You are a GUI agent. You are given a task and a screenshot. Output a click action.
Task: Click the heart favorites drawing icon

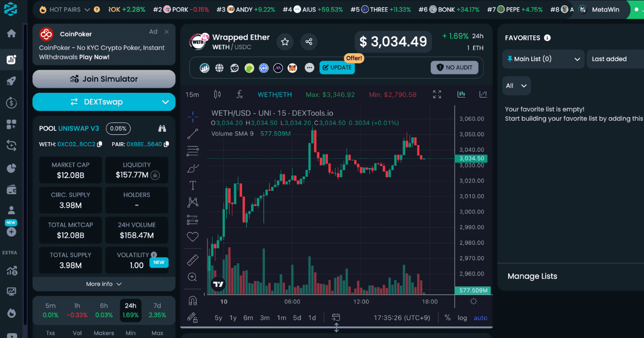193,237
